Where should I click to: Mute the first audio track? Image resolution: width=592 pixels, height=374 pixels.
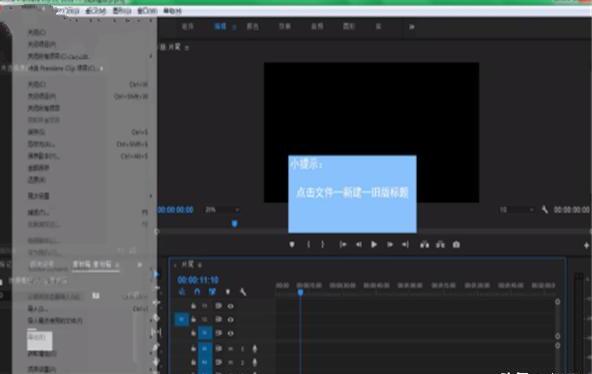(x=230, y=349)
